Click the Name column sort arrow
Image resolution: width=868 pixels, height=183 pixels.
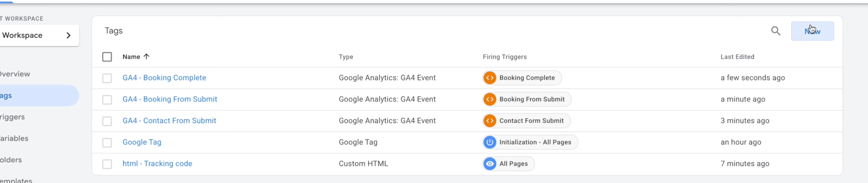click(146, 57)
